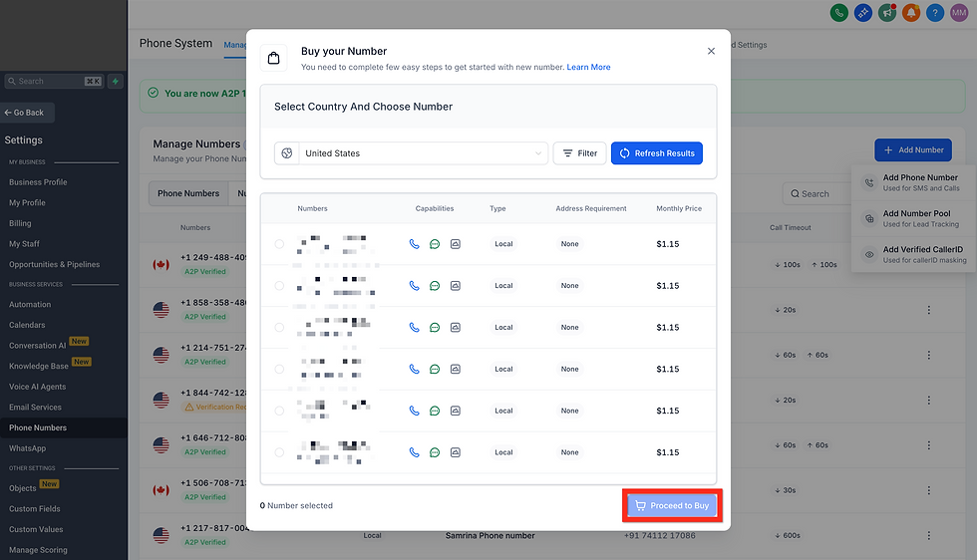Open WhatsApp settings in sidebar
977x560 pixels.
point(28,447)
